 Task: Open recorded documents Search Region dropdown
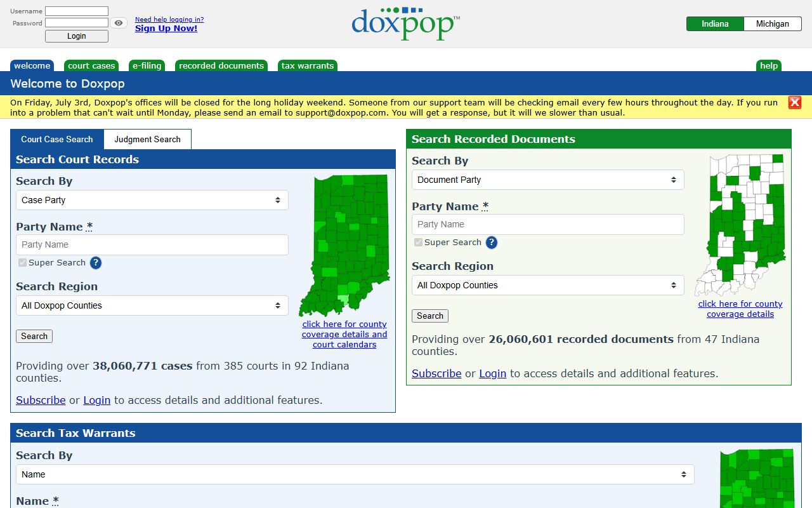pos(548,285)
